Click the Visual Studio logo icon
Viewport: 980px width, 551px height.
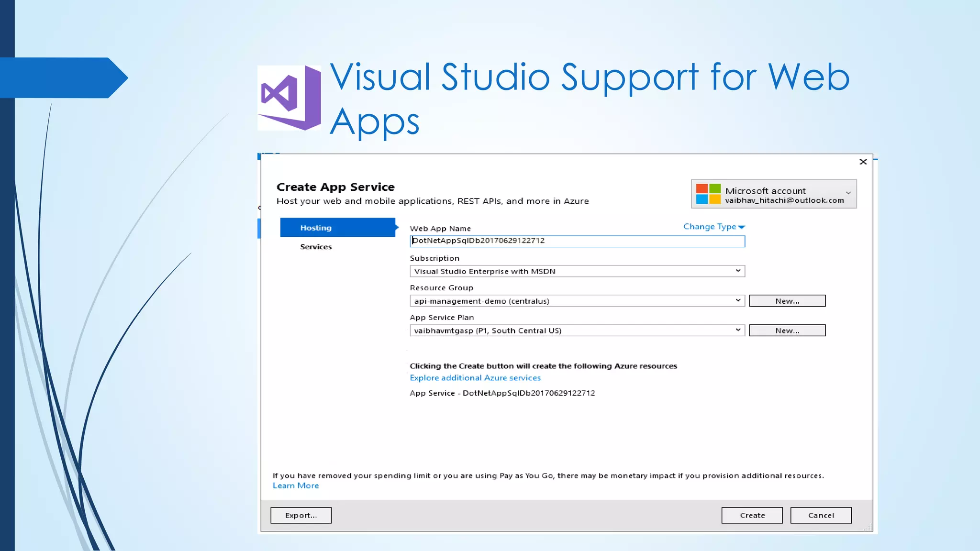point(290,98)
